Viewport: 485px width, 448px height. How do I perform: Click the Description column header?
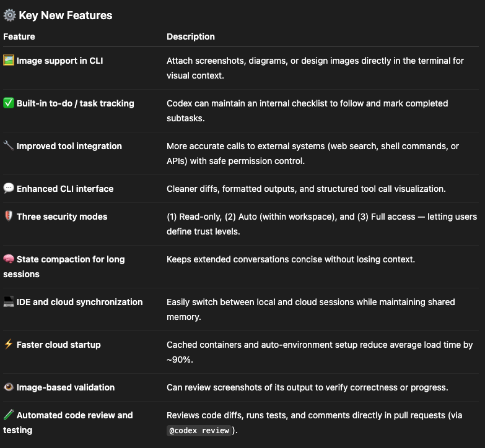click(x=191, y=37)
